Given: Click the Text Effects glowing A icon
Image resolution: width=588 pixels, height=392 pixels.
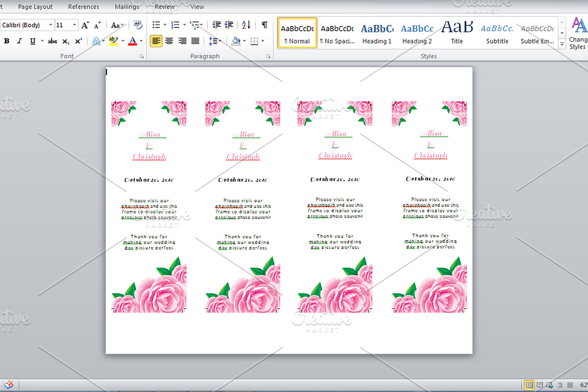Looking at the screenshot, I should pyautogui.click(x=97, y=41).
